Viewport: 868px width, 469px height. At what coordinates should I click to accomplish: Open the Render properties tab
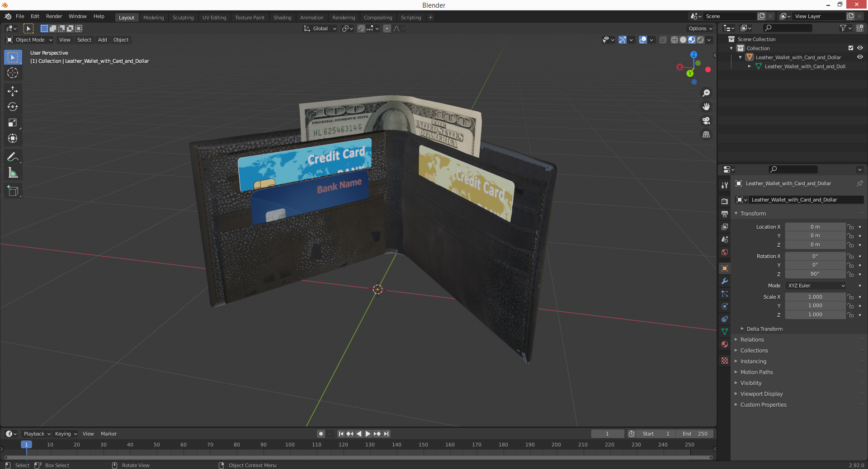725,201
